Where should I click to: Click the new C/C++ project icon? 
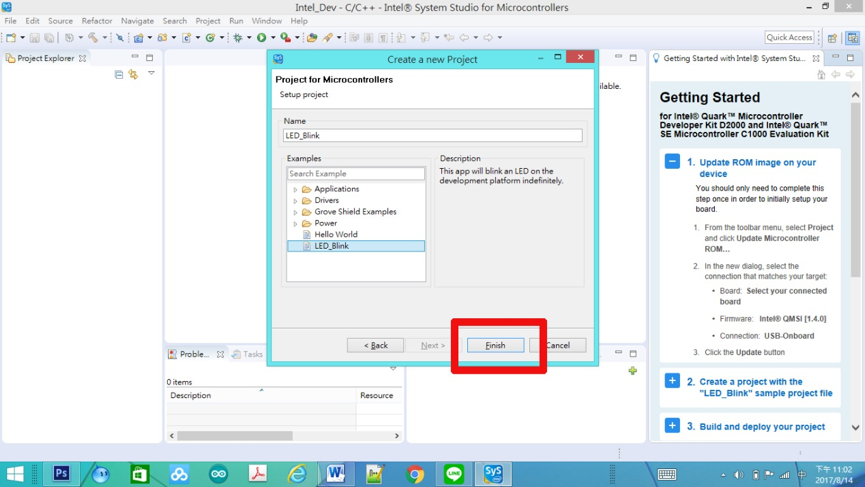[x=138, y=38]
